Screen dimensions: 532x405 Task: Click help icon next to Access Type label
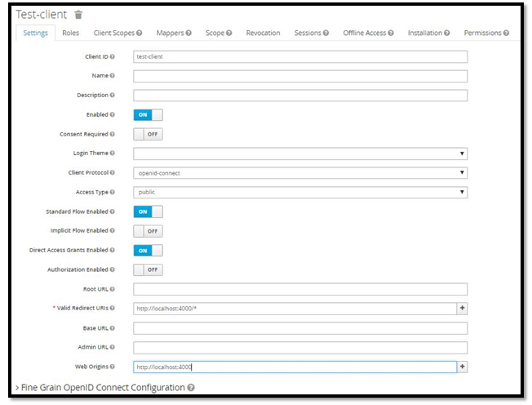pyautogui.click(x=112, y=192)
